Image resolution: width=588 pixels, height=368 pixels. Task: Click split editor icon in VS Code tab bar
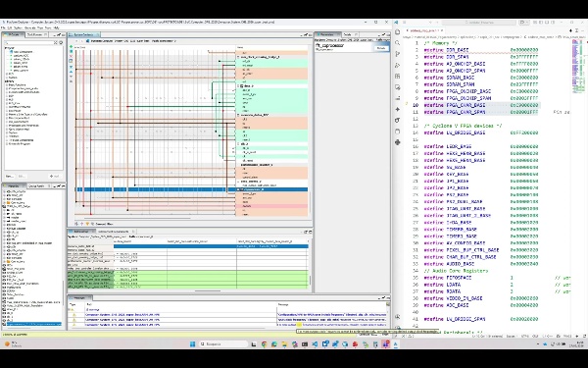tap(578, 30)
